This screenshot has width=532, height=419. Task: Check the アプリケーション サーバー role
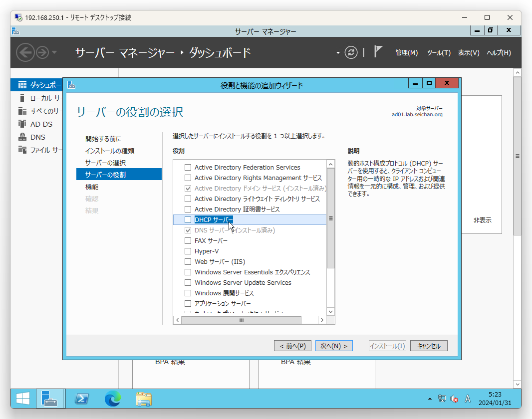(188, 304)
